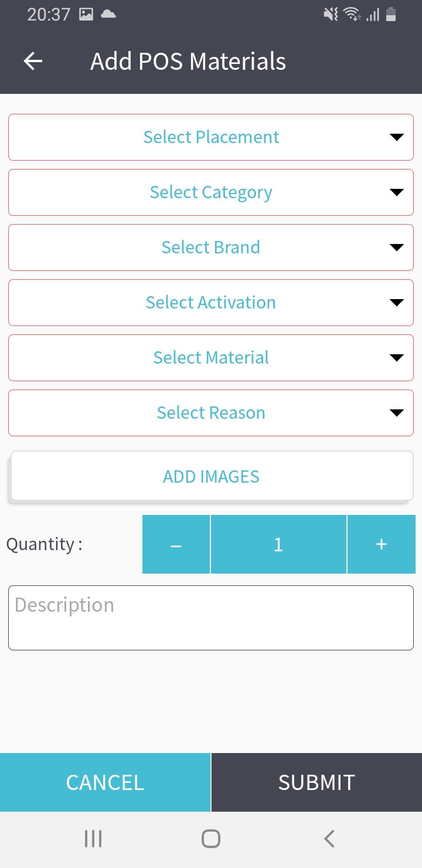Viewport: 422px width, 868px height.
Task: Open Android recent apps button
Action: pos(93,839)
